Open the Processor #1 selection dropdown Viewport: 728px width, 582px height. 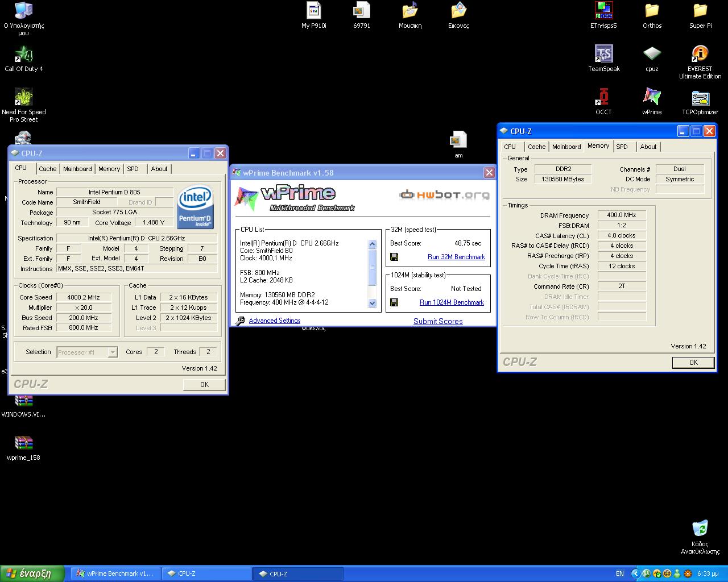87,352
